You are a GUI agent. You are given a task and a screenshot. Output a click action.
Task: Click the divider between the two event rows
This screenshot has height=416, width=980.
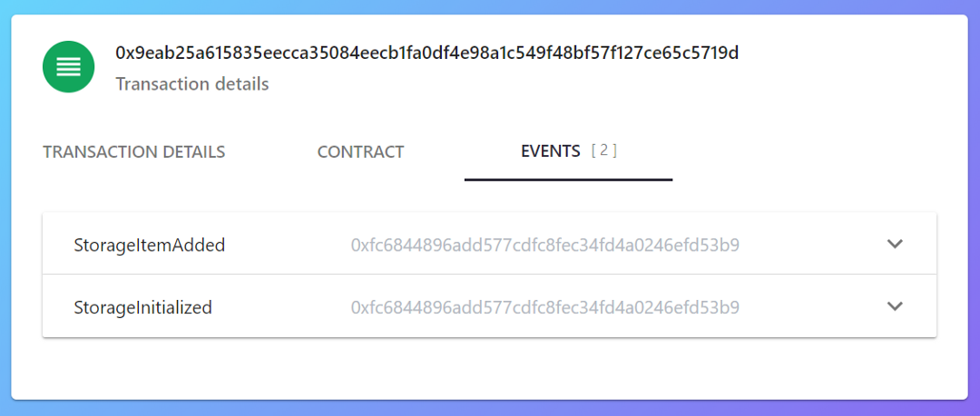point(489,275)
